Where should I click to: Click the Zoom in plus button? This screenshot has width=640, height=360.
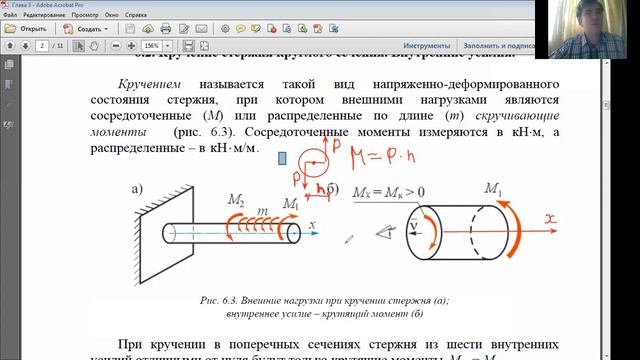131,46
